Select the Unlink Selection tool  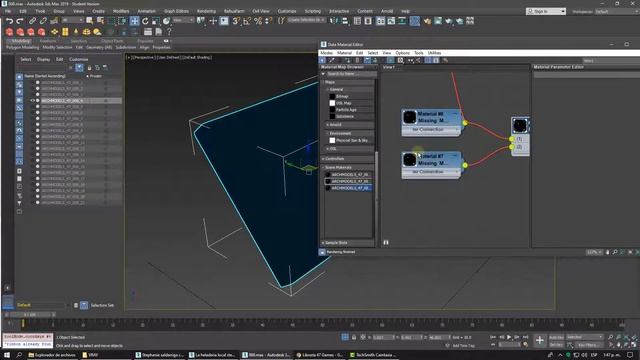tap(42, 21)
